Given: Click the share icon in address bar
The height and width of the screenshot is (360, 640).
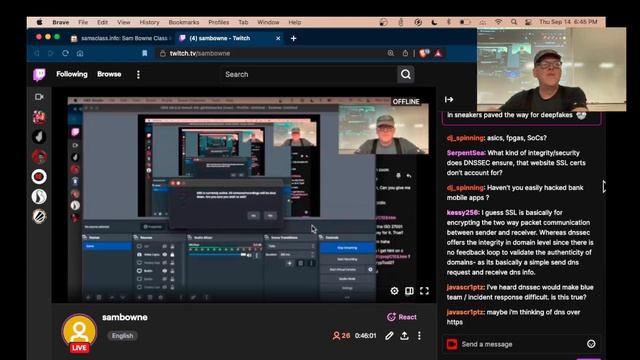Looking at the screenshot, I should coord(405,53).
